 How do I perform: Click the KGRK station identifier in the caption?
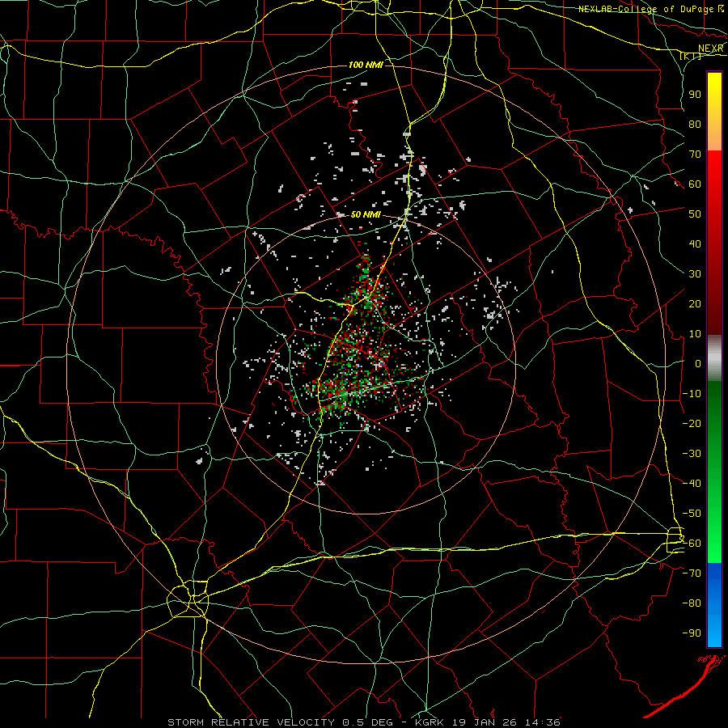(429, 722)
